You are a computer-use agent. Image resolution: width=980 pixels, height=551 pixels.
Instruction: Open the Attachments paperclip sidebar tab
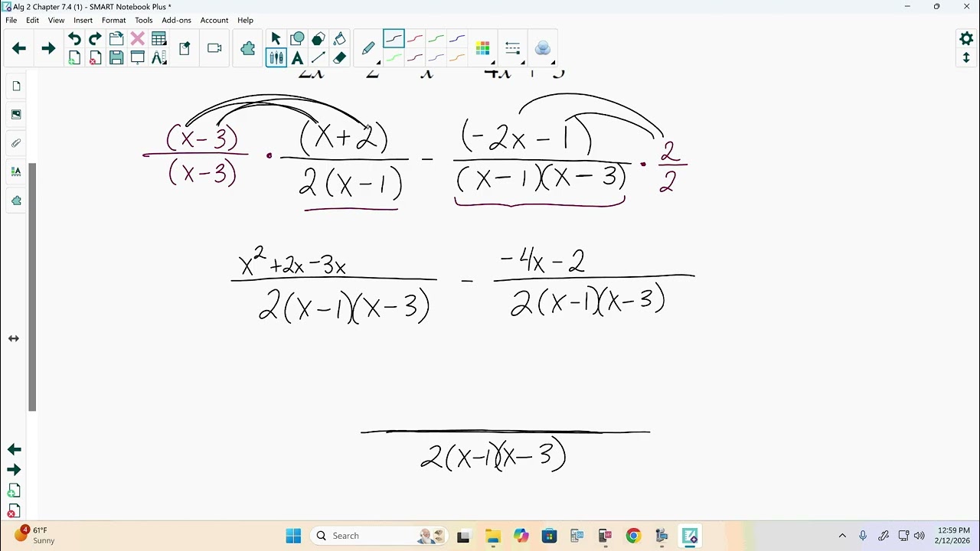point(16,143)
